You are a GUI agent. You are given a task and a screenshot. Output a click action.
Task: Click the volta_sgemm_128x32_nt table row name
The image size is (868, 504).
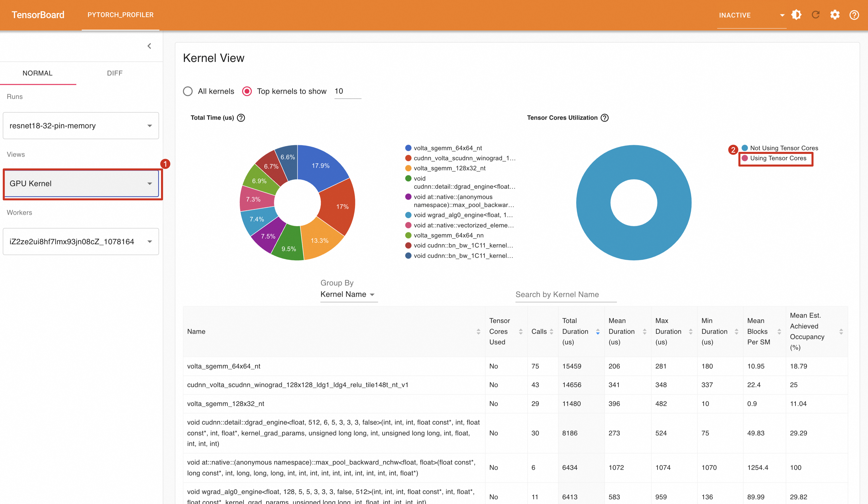tap(226, 403)
